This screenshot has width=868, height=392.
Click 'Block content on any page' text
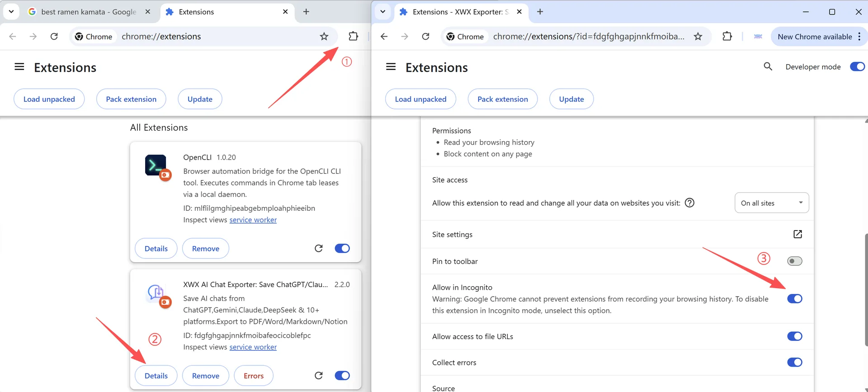tap(488, 154)
